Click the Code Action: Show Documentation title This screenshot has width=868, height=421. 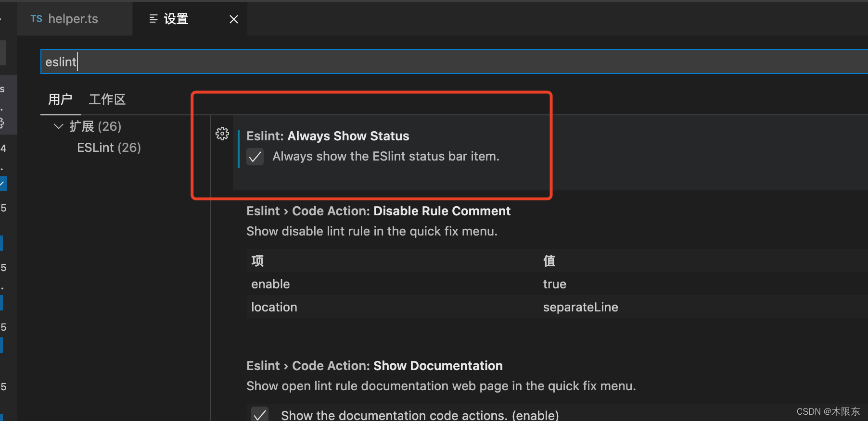tap(374, 366)
